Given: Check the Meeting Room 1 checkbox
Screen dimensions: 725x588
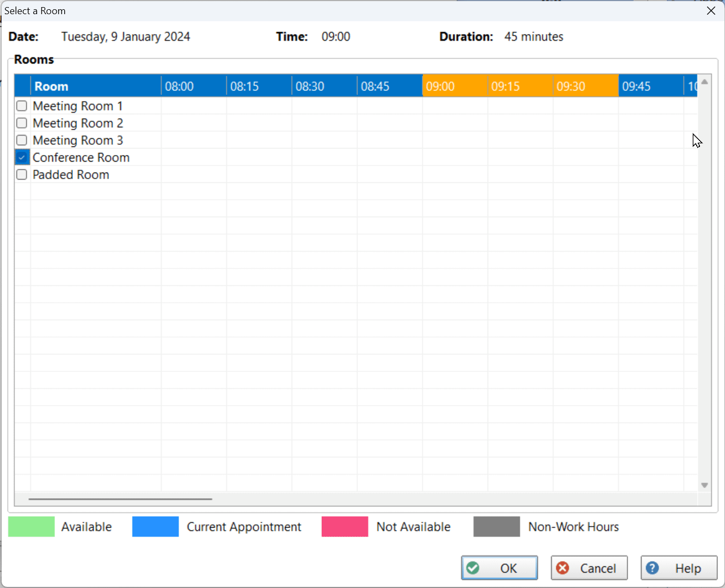Looking at the screenshot, I should 22,106.
